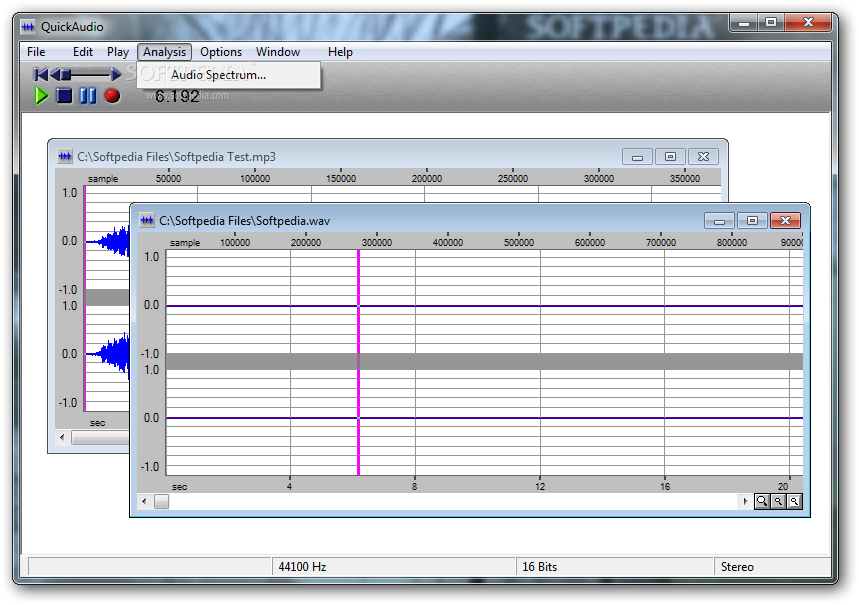Click scroll-left arrow in Softpedia Test.mp3 window
This screenshot has width=859, height=605.
pyautogui.click(x=62, y=437)
